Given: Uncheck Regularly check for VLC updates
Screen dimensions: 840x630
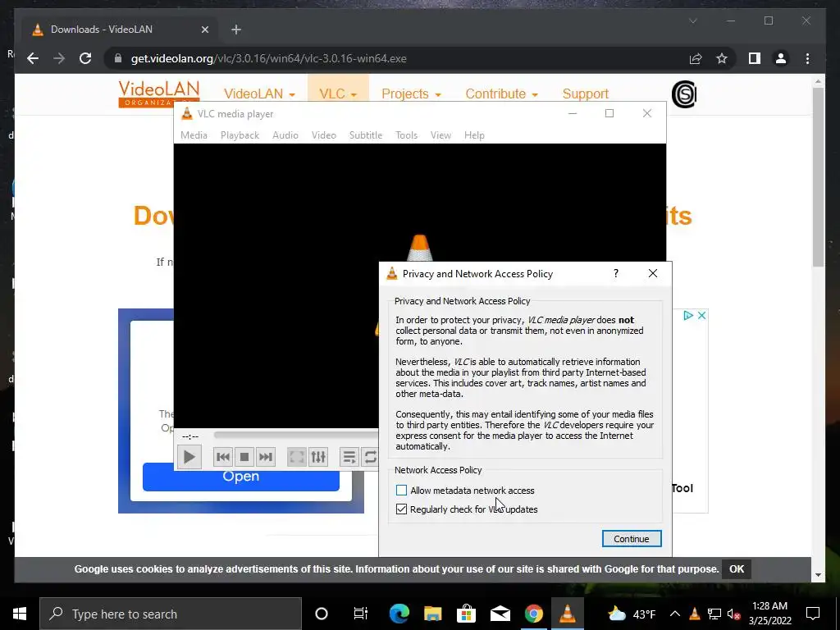Looking at the screenshot, I should (401, 509).
